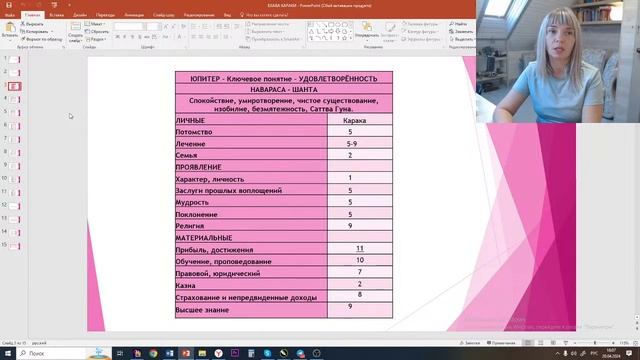Switch to the Animations (Анимация) tab

pos(134,15)
